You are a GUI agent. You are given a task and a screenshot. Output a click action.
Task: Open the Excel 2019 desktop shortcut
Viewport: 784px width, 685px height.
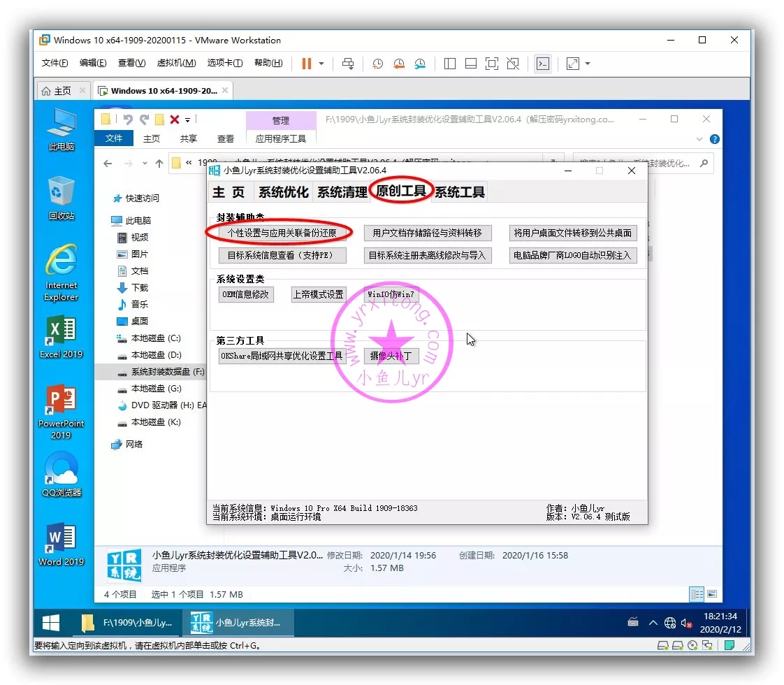point(61,337)
